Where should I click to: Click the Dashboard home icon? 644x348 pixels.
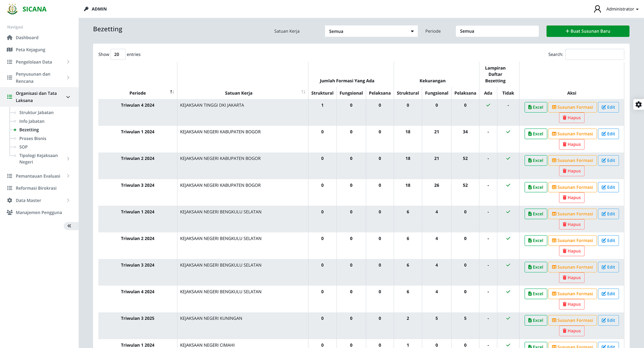click(10, 38)
